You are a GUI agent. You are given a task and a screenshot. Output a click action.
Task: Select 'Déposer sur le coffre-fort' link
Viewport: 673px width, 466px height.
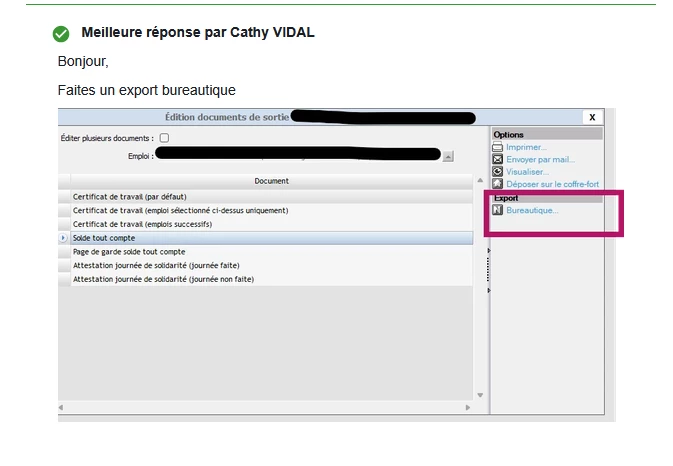552,184
